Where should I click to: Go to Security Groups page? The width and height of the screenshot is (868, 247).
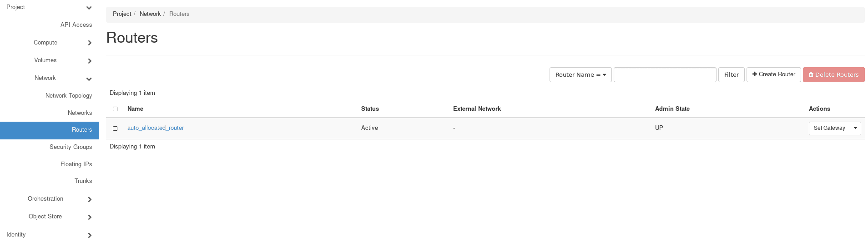[x=71, y=147]
